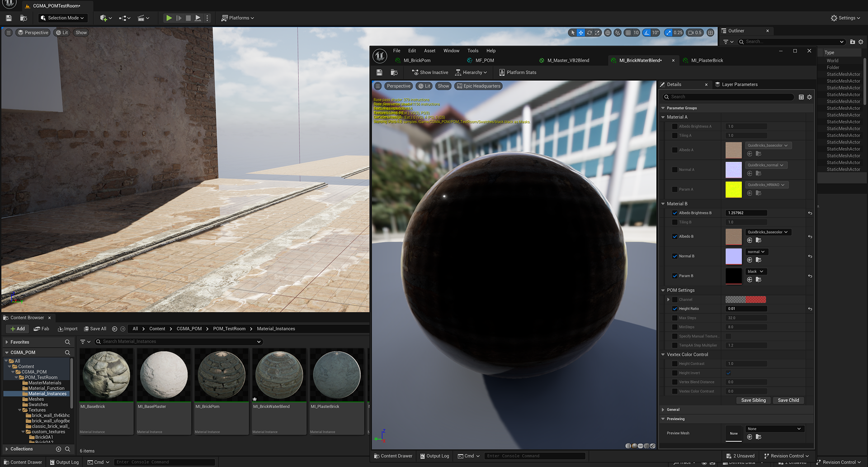Viewport: 868px width, 467px height.
Task: Toggle grid snapping icon in viewport
Action: [628, 33]
